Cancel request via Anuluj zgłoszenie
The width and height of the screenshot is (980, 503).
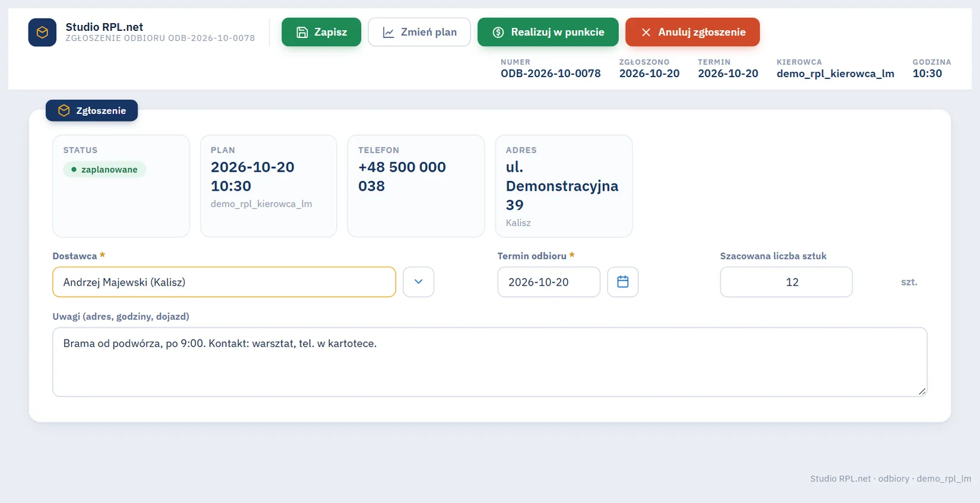pyautogui.click(x=693, y=32)
